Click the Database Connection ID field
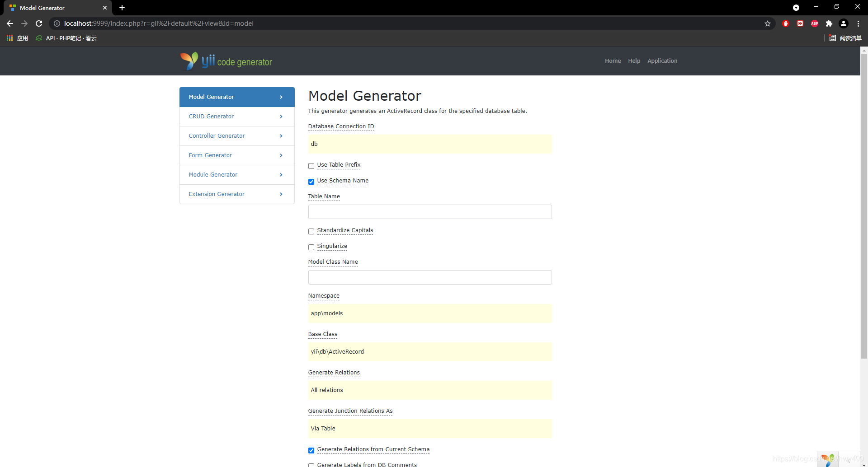868x467 pixels. click(430, 144)
